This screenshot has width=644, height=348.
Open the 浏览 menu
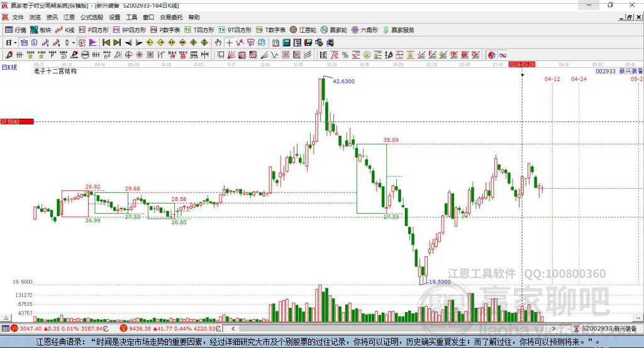(x=35, y=17)
